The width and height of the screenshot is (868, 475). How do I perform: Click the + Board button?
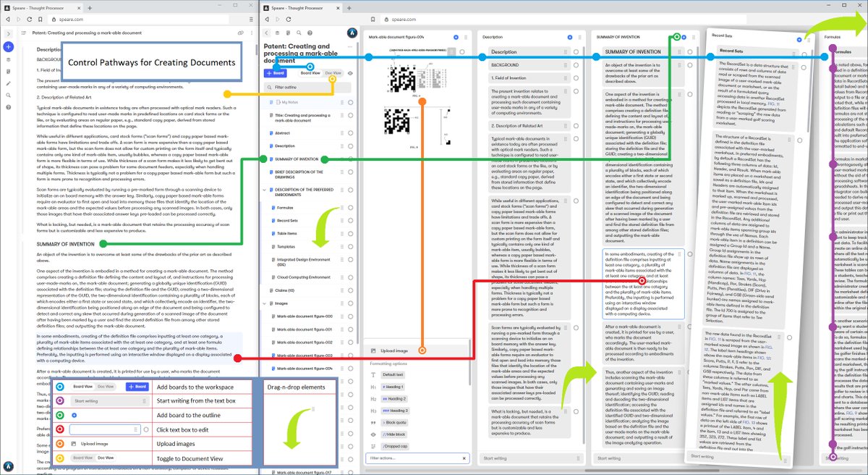point(275,73)
